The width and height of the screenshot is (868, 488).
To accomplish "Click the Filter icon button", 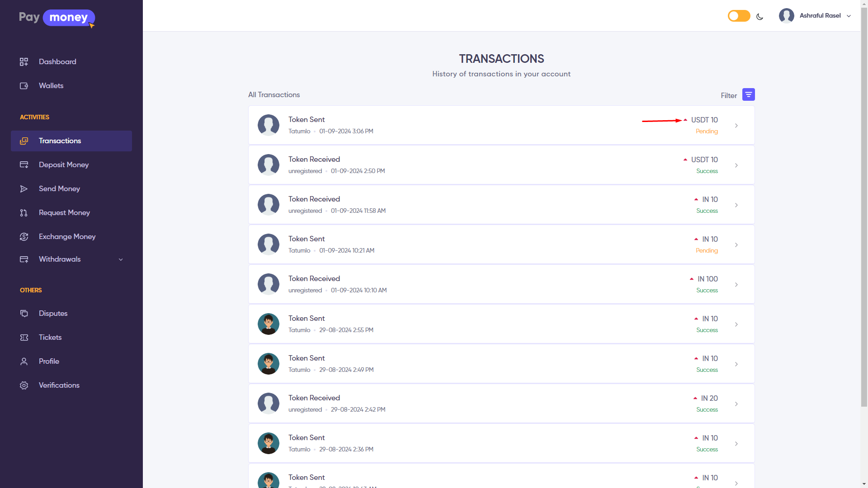I will (x=748, y=95).
